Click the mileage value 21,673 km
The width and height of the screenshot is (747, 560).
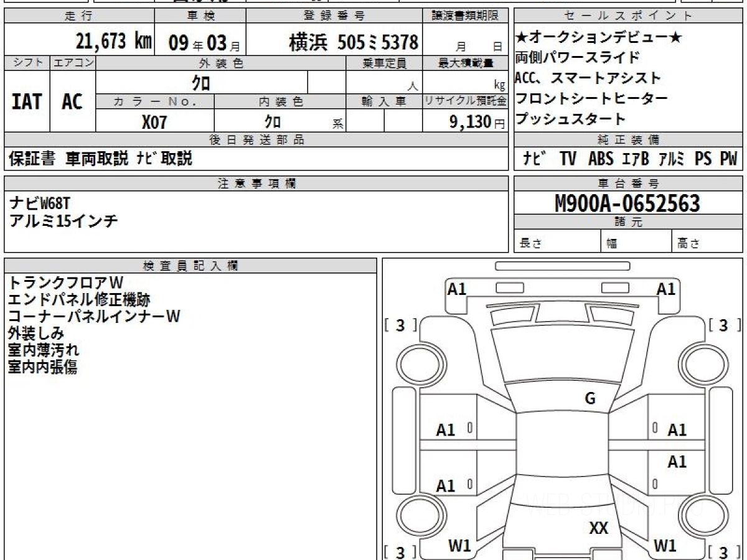[113, 42]
